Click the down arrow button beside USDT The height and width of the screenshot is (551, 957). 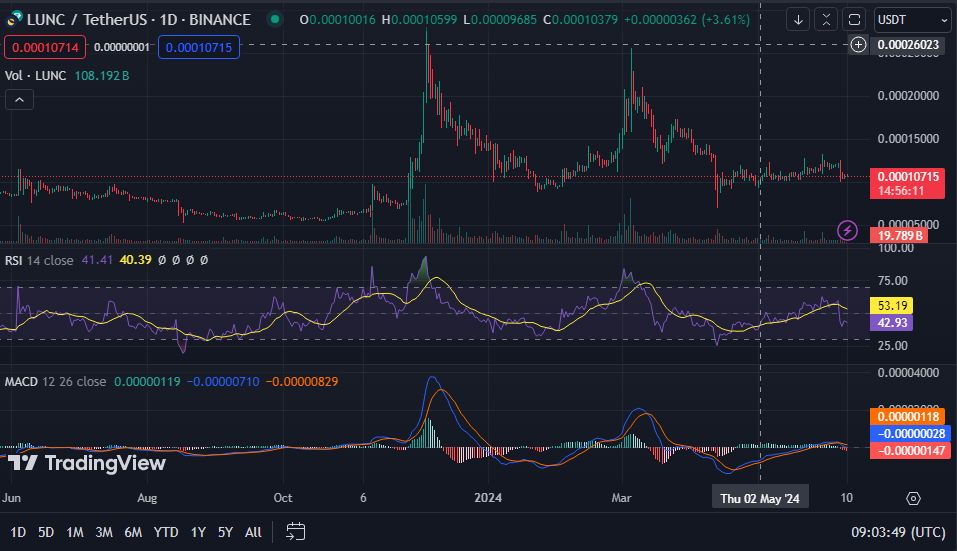click(x=797, y=19)
